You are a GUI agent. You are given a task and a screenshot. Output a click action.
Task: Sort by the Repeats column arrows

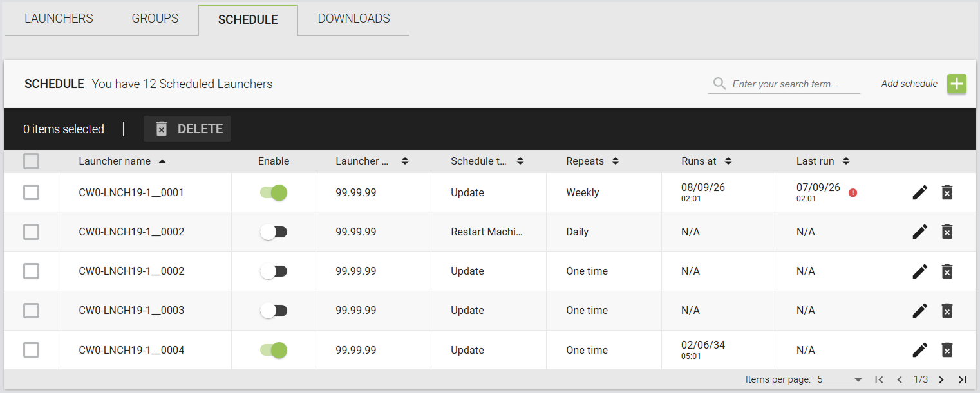pos(616,161)
